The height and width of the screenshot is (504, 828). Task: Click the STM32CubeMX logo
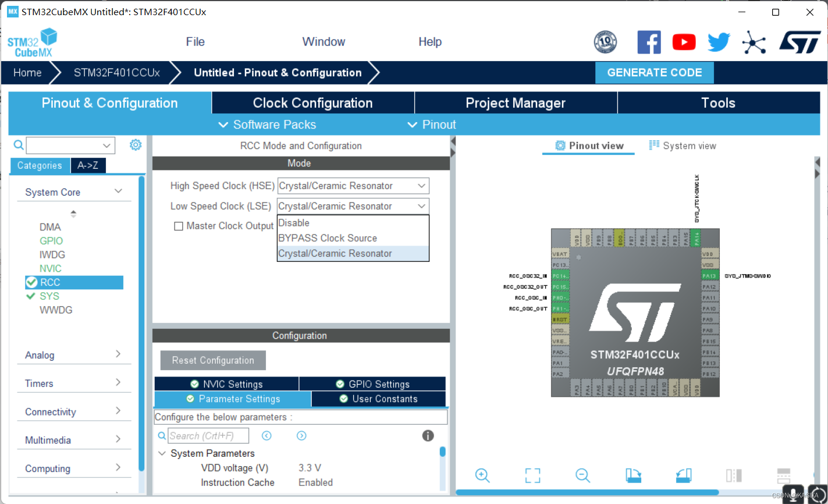tap(33, 43)
